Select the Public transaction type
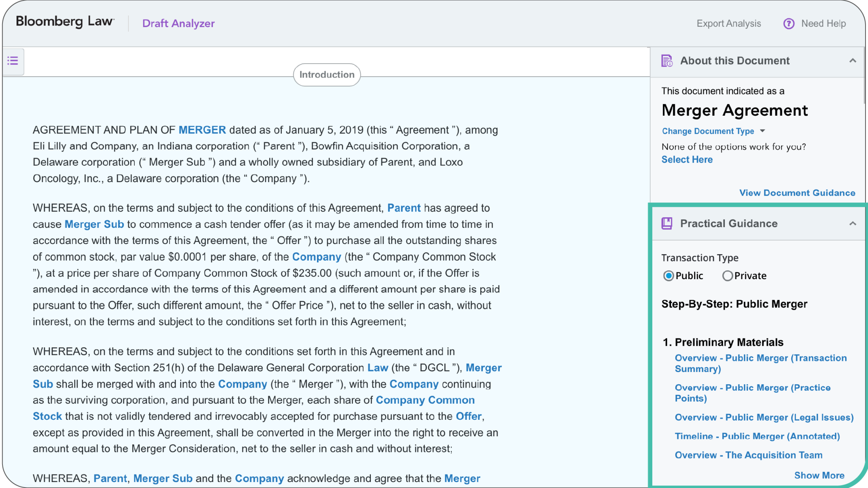Viewport: 868px width, 488px height. tap(669, 276)
